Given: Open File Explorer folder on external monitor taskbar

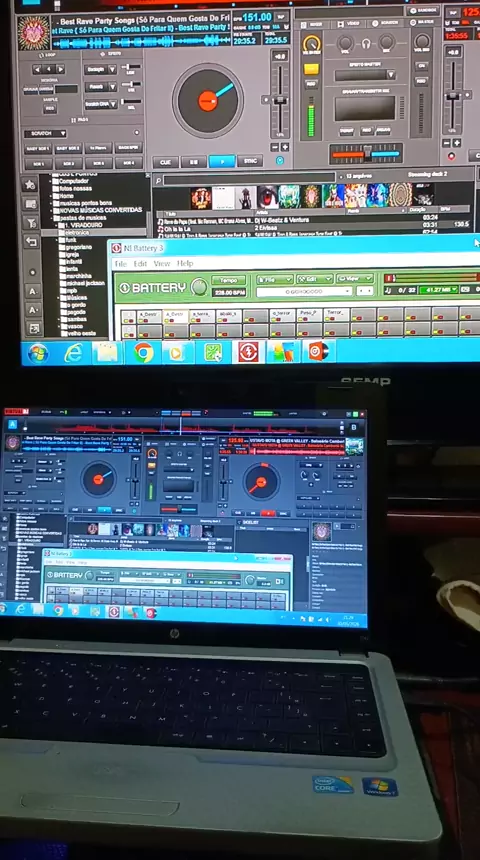Looking at the screenshot, I should (108, 353).
